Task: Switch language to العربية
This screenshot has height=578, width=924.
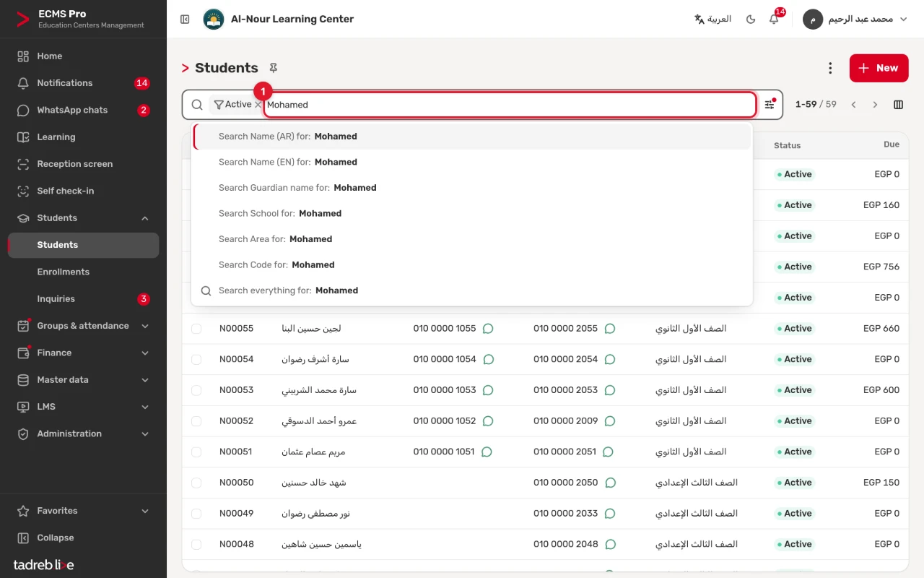Action: tap(712, 20)
